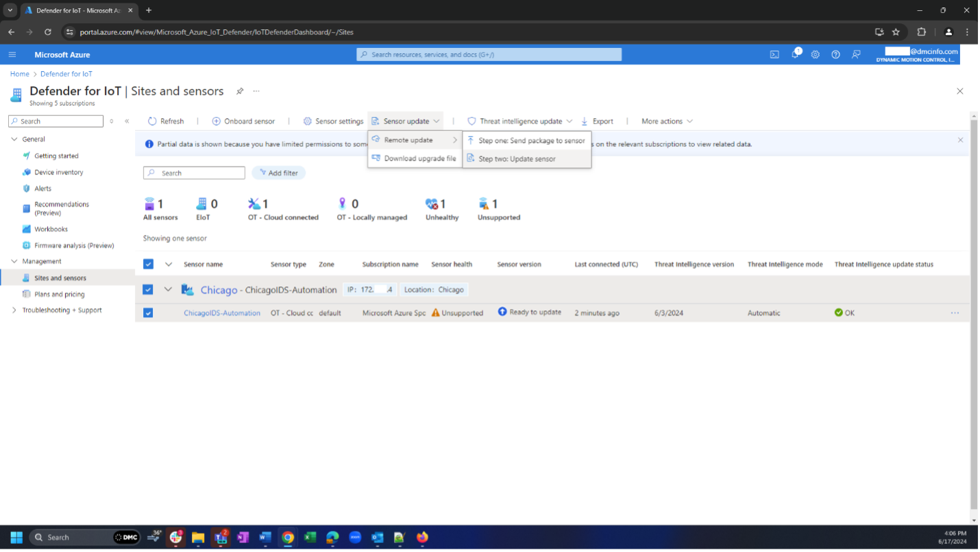Choose Download upgrade file

(415, 158)
